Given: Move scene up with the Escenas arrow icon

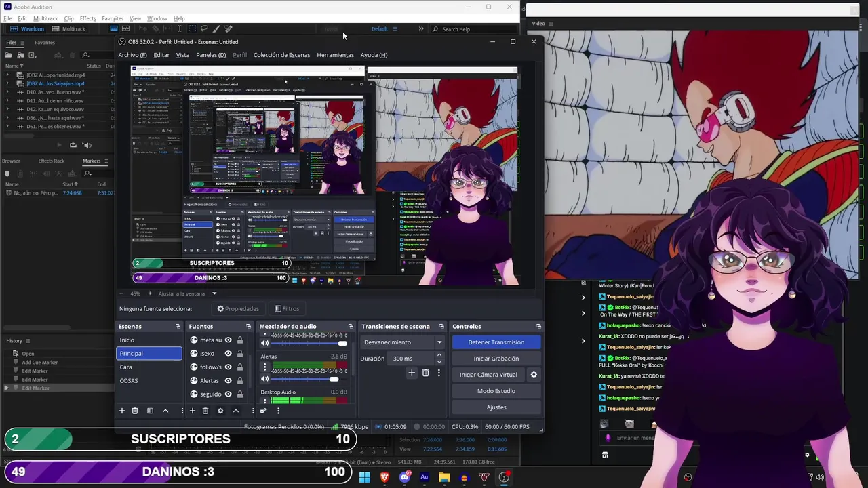Looking at the screenshot, I should pyautogui.click(x=165, y=411).
